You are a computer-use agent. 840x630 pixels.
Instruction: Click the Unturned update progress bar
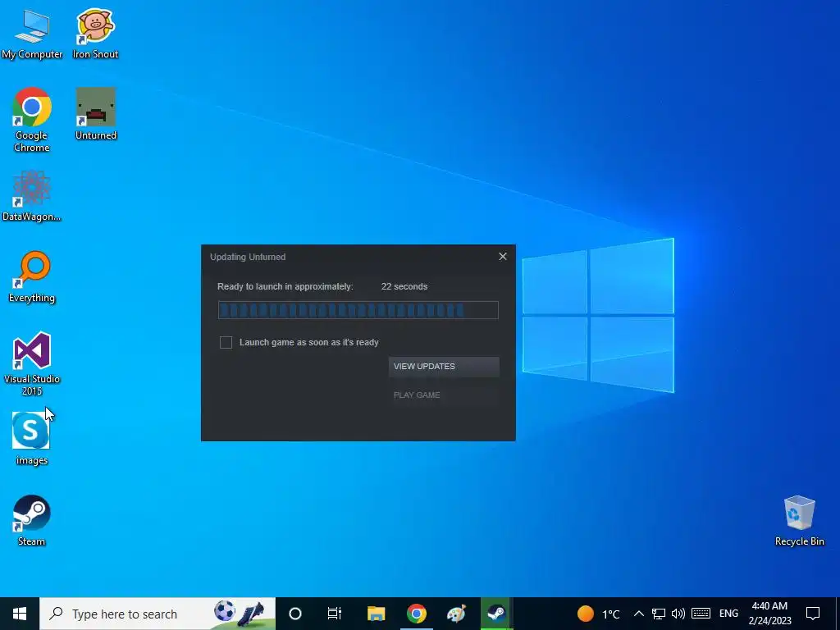[x=358, y=310]
